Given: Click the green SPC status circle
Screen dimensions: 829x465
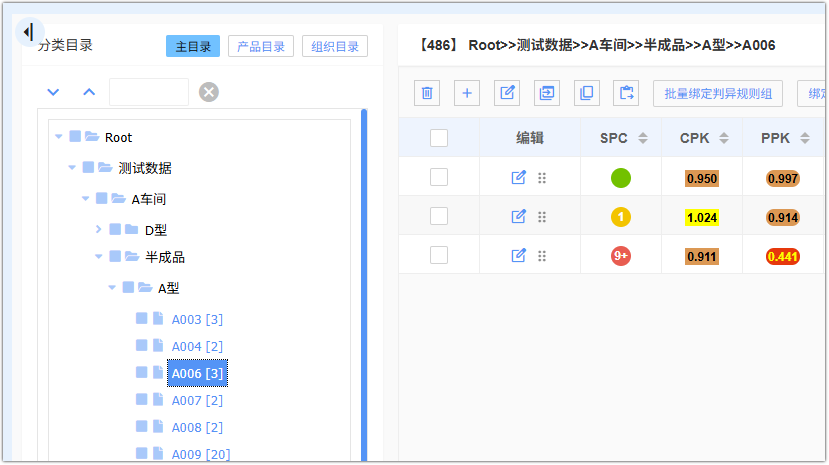Looking at the screenshot, I should point(621,178).
